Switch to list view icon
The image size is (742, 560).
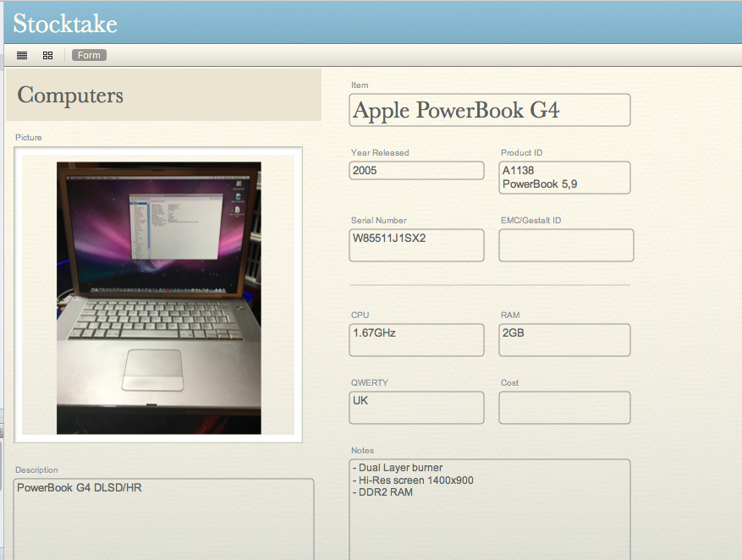pos(22,55)
